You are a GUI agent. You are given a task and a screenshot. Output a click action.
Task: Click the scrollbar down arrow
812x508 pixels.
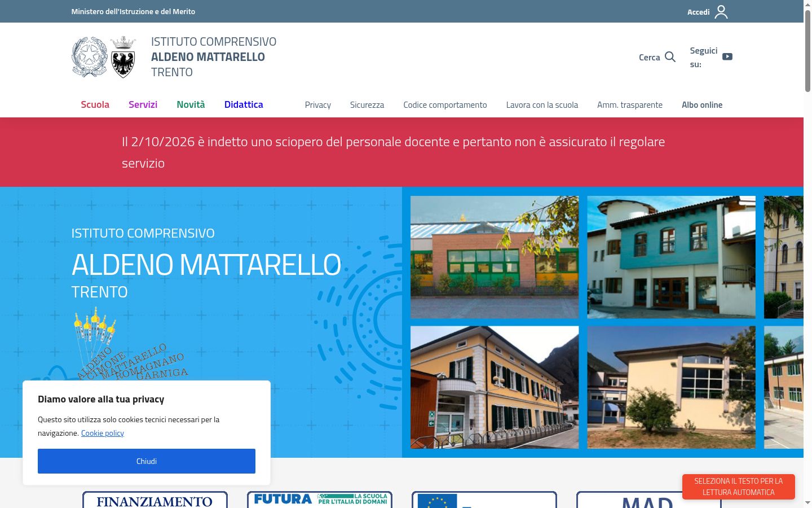pos(807,502)
